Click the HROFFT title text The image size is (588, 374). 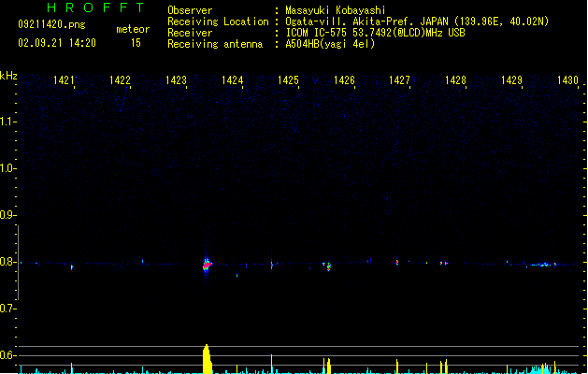tap(95, 7)
